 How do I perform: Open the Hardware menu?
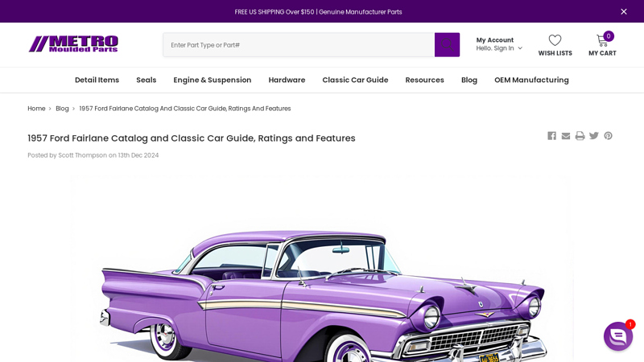tap(287, 80)
